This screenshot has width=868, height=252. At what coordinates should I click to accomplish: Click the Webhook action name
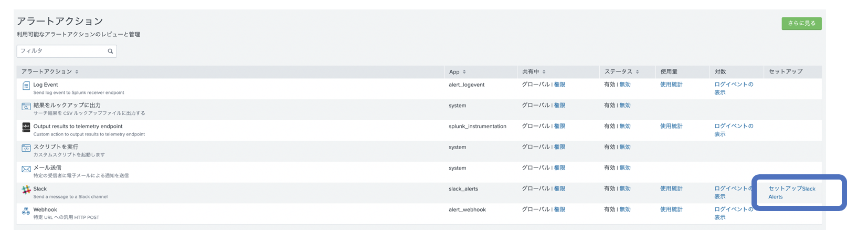coord(45,209)
